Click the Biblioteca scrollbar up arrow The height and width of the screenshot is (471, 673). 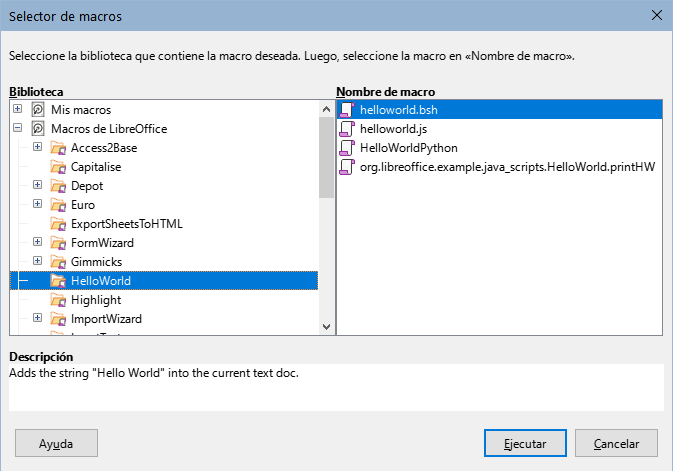[x=327, y=109]
